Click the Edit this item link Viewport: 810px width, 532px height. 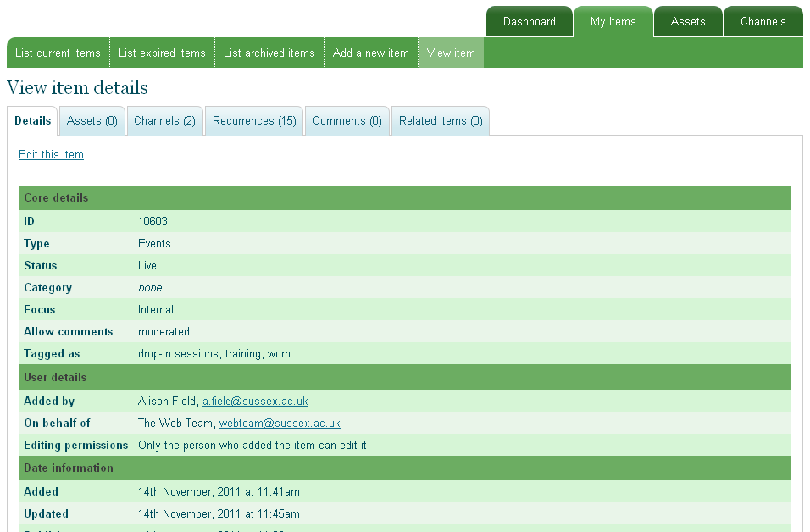tap(51, 154)
